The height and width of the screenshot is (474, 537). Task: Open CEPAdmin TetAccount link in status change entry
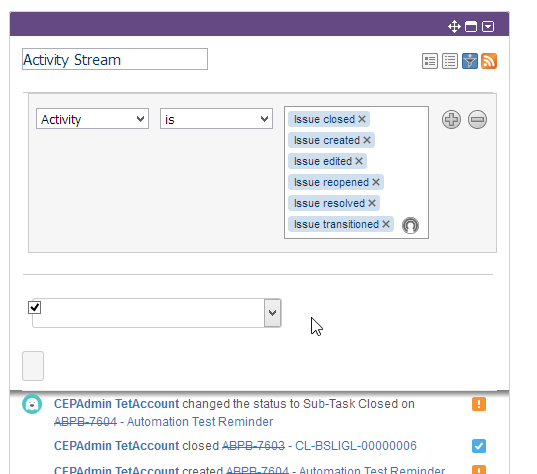(x=116, y=404)
